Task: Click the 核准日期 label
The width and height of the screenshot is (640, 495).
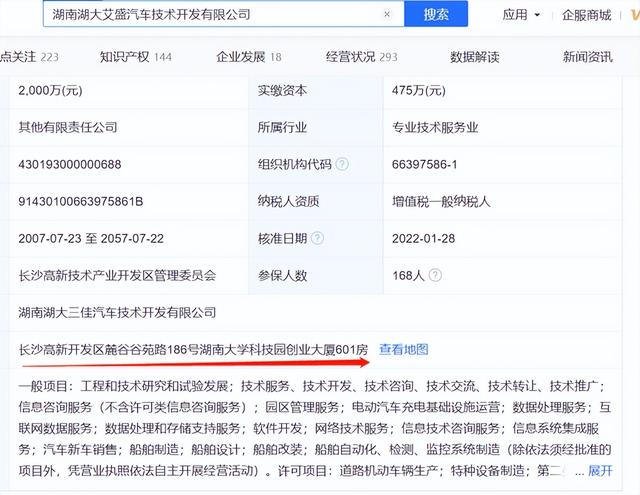Action: click(282, 238)
